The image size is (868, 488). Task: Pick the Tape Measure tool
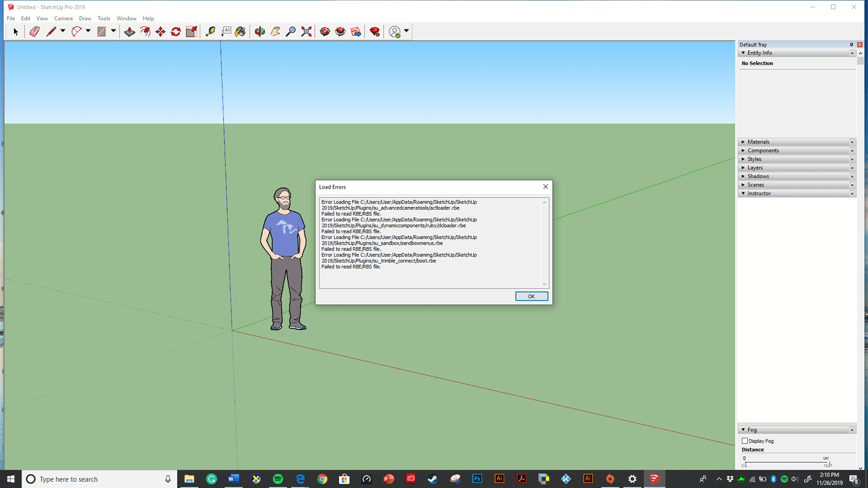(x=210, y=31)
